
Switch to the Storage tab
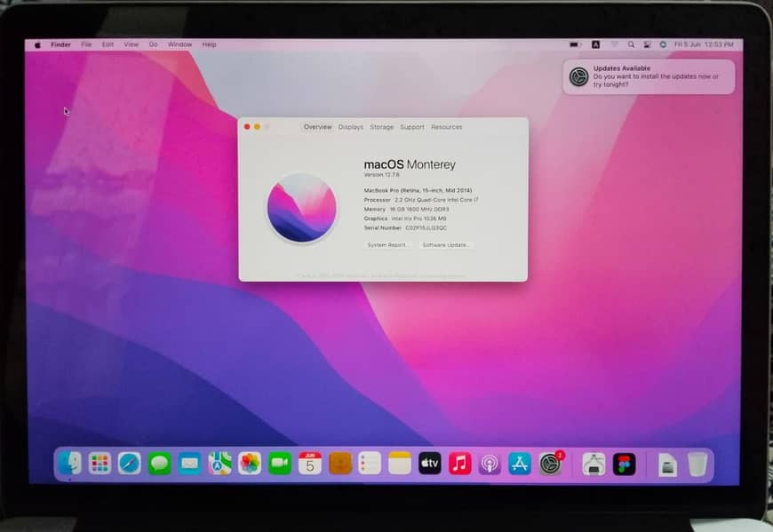381,127
